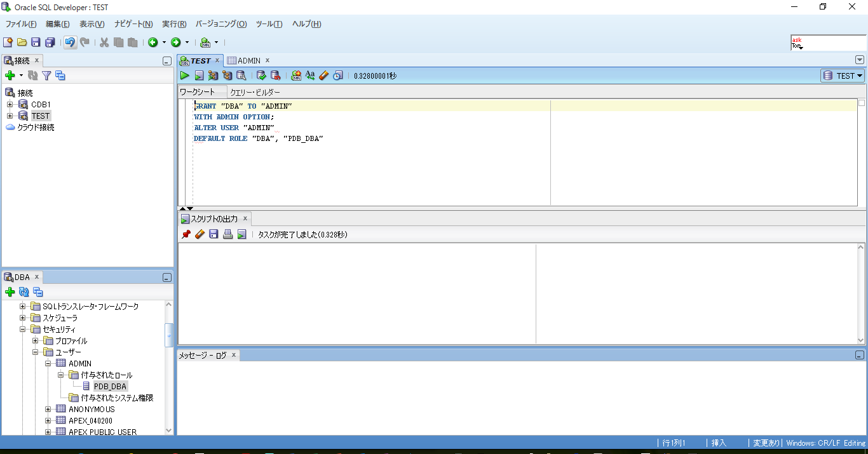
Task: Collapse the ADMIN user node
Action: click(x=48, y=363)
